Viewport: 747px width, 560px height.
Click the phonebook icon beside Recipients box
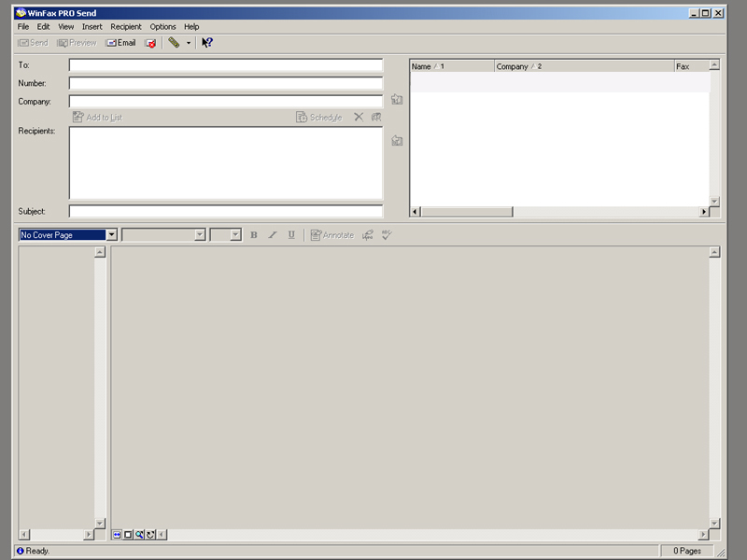pyautogui.click(x=397, y=141)
